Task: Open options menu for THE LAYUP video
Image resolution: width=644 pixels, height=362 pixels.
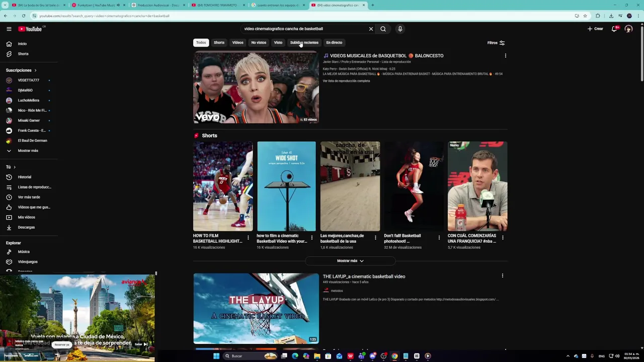Action: pyautogui.click(x=502, y=276)
